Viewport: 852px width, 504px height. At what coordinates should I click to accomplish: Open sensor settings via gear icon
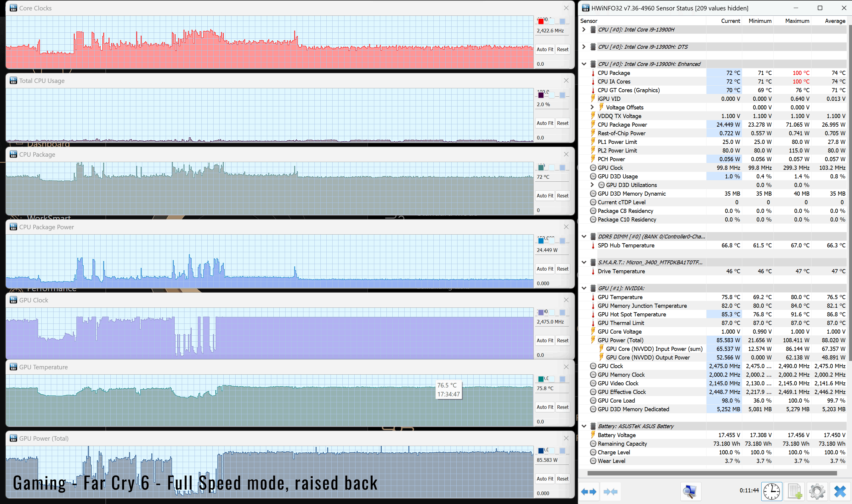pos(817,492)
